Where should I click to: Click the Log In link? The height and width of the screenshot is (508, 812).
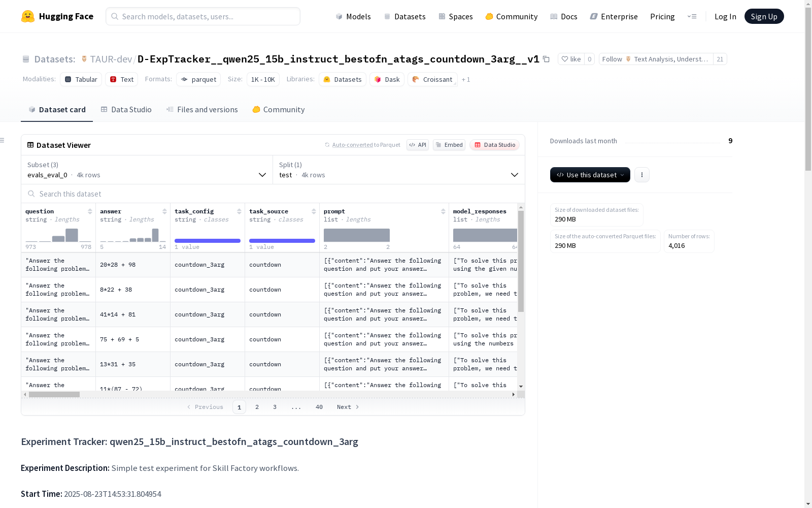coord(725,16)
